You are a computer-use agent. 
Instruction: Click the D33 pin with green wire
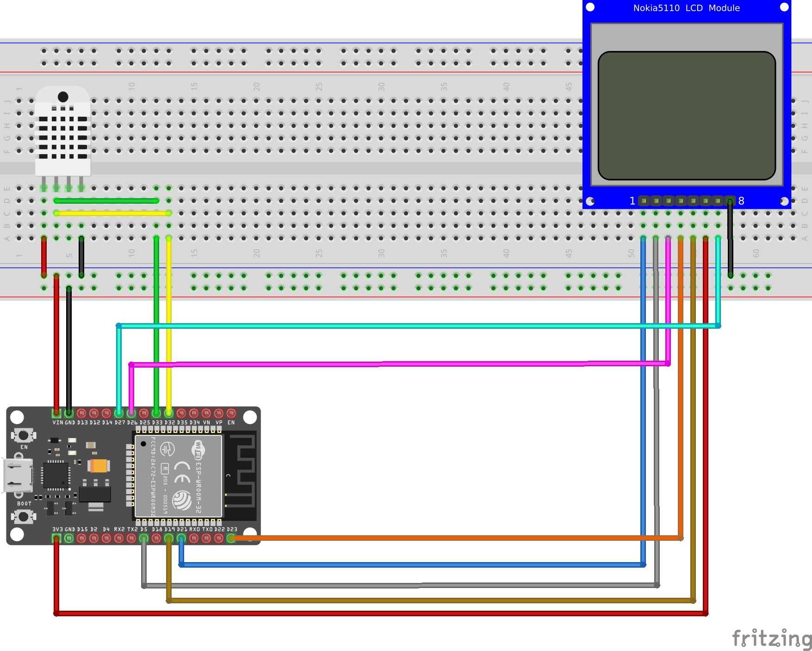(x=156, y=413)
